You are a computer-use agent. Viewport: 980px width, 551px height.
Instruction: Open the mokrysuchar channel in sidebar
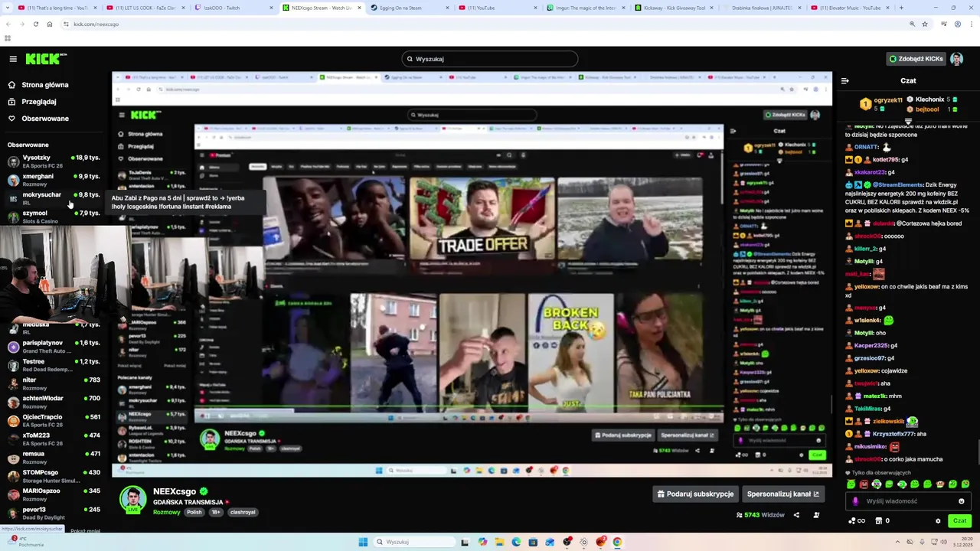click(x=54, y=198)
